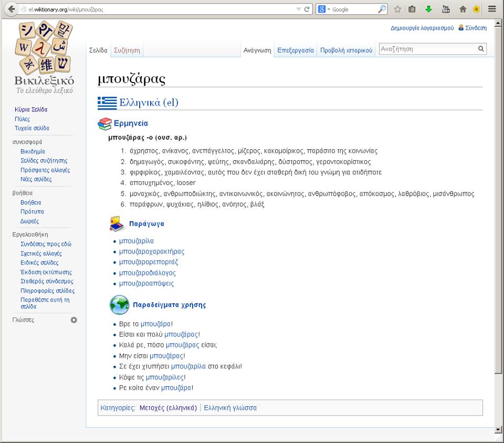The image size is (504, 443).
Task: Go to Κύρια Σελίδα in the sidebar
Action: pos(31,110)
